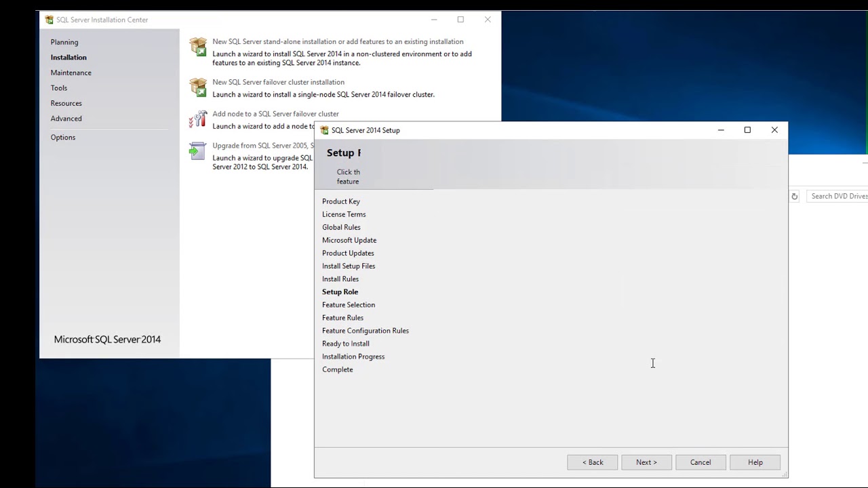This screenshot has height=488, width=868.
Task: Click the Feature Selection step
Action: click(x=349, y=305)
